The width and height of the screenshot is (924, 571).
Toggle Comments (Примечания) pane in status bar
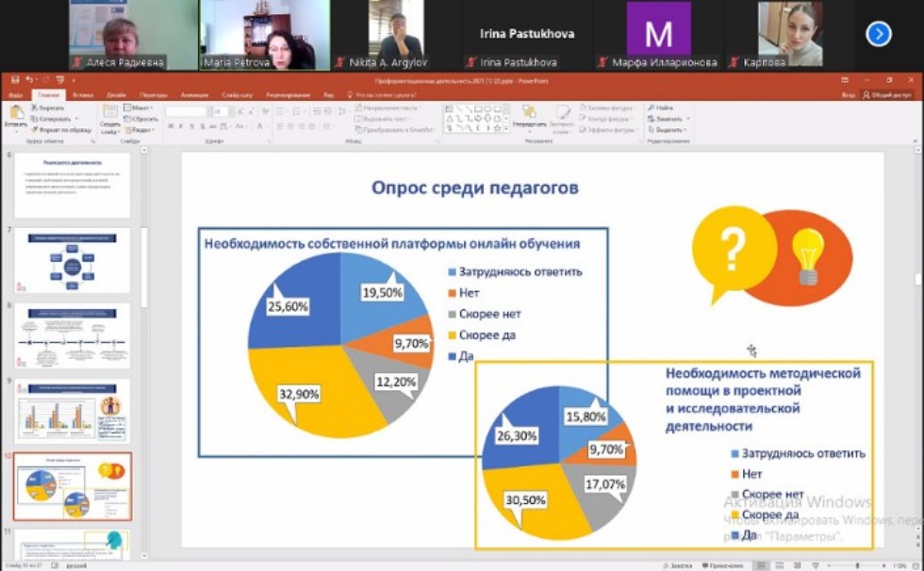[724, 564]
